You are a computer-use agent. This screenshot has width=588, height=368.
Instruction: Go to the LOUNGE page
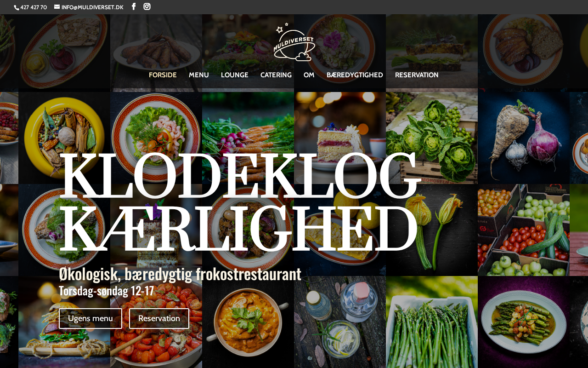(x=235, y=75)
